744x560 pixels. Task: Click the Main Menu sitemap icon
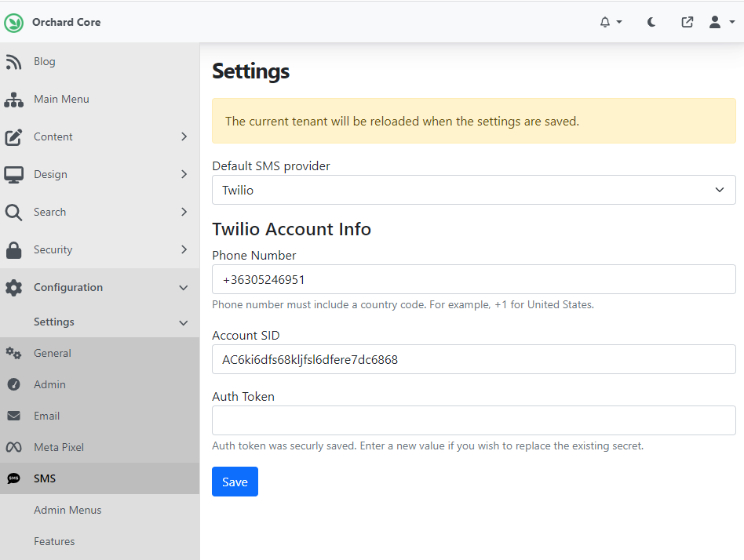click(x=14, y=100)
